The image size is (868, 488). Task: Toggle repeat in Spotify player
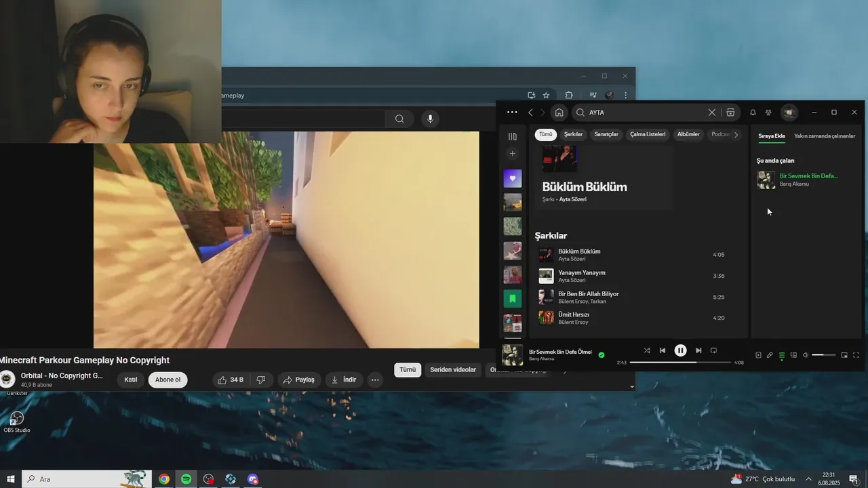tap(713, 350)
